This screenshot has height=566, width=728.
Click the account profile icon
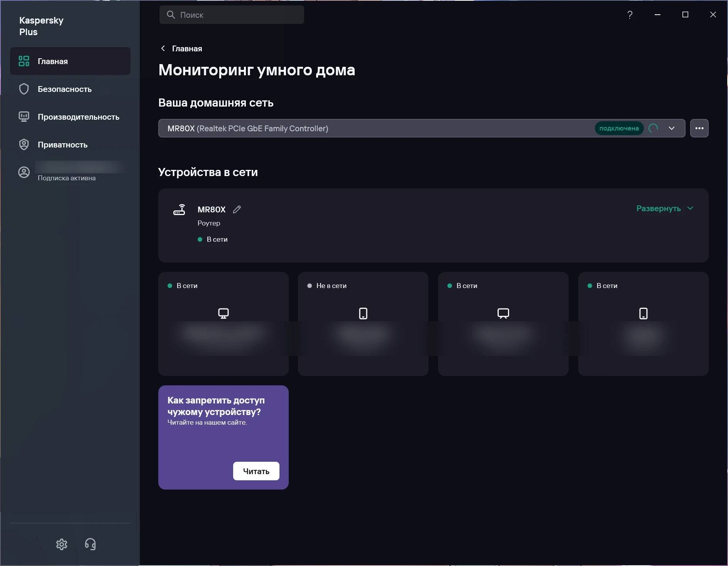24,172
